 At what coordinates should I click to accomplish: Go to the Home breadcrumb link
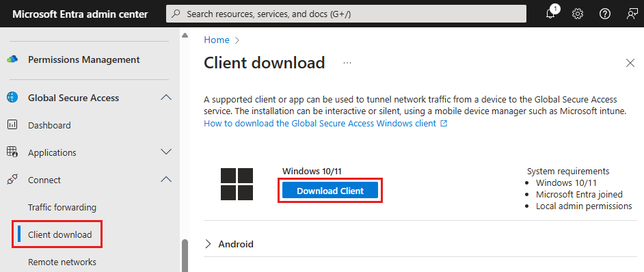pos(217,40)
